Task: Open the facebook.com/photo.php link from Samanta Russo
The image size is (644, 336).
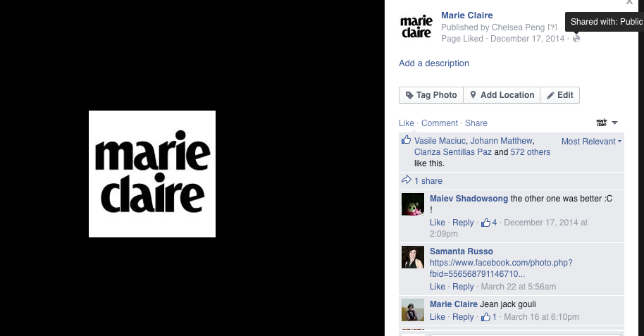Action: pos(501,268)
